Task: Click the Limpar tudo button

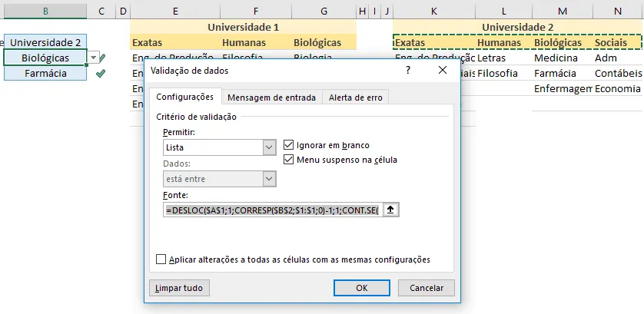Action: tap(179, 288)
